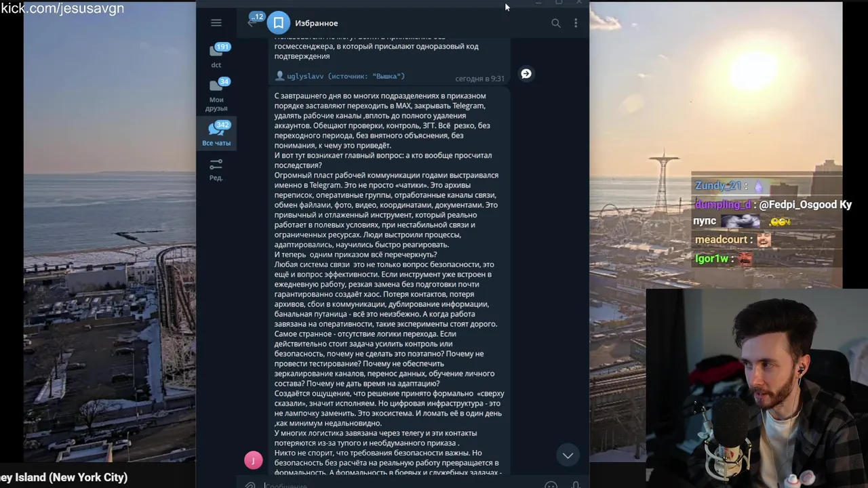Click the timestamp сегодня в 9:31
Image resolution: width=868 pixels, height=488 pixels.
tap(479, 79)
